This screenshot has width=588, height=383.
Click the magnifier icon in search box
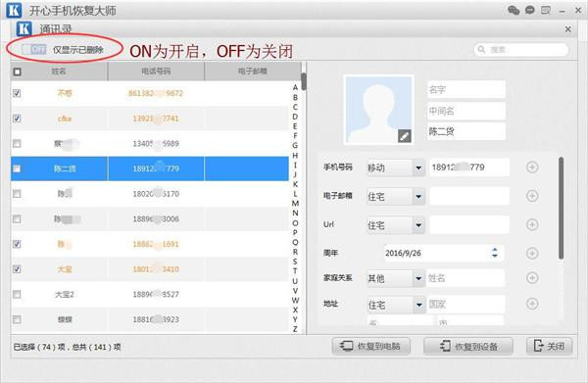click(x=482, y=50)
